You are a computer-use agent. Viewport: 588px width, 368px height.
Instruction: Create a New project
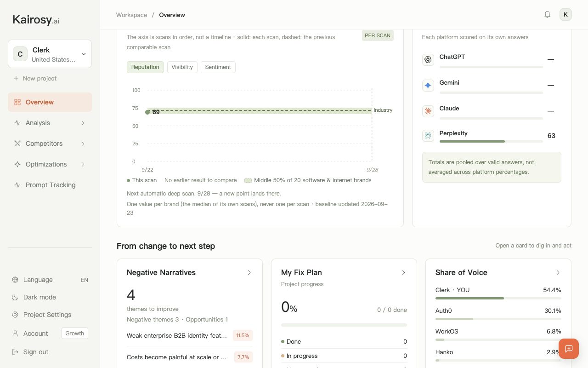(35, 78)
